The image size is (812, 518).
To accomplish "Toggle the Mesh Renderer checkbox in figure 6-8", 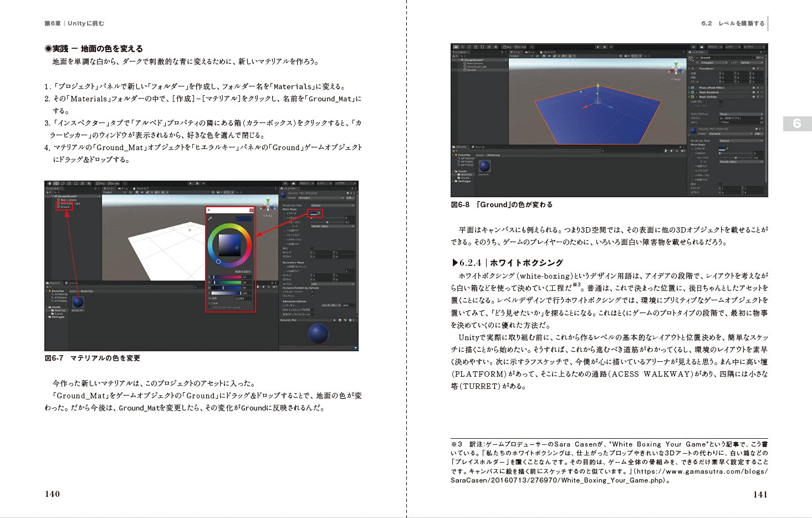I will (697, 93).
